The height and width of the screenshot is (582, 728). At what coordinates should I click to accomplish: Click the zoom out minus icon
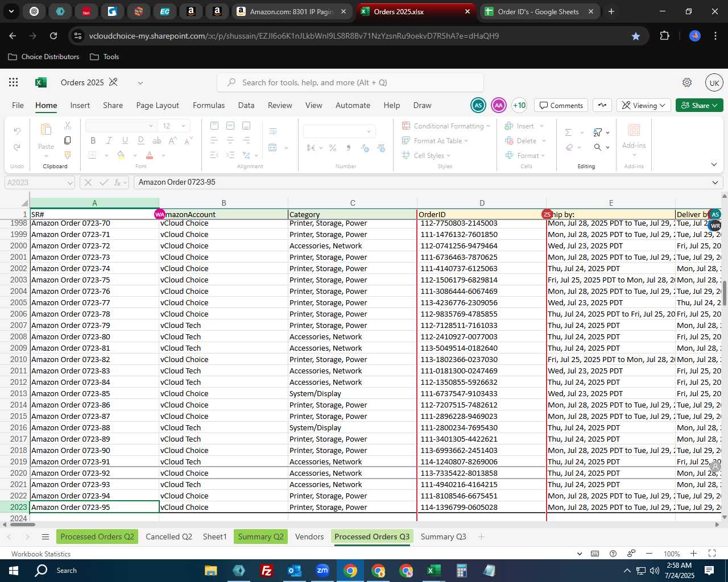pyautogui.click(x=649, y=554)
